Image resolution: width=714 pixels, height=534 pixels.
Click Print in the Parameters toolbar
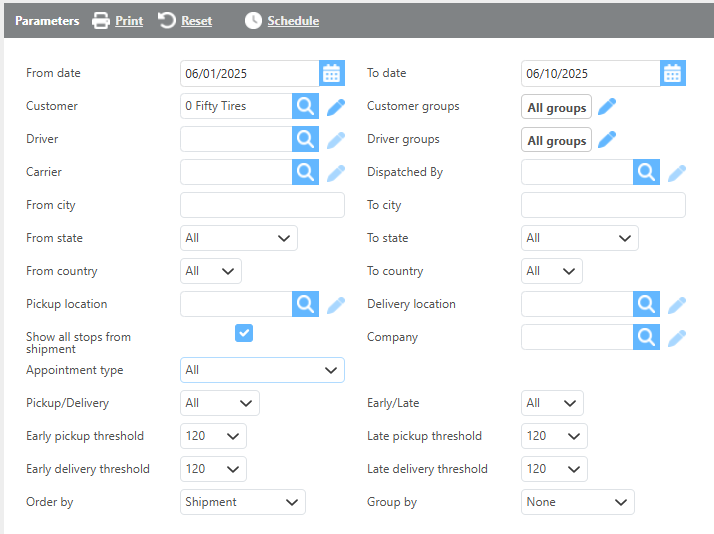(x=118, y=21)
